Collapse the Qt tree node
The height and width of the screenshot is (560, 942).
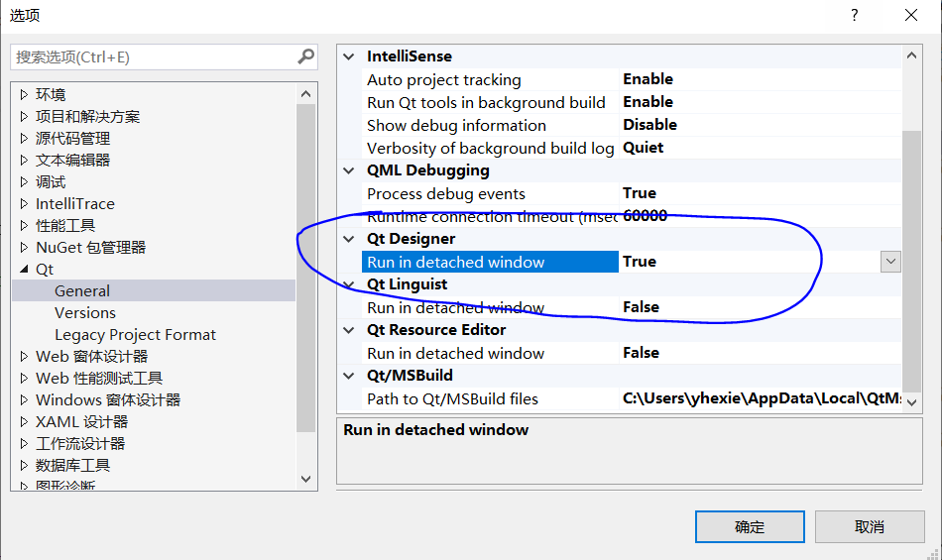(x=25, y=270)
